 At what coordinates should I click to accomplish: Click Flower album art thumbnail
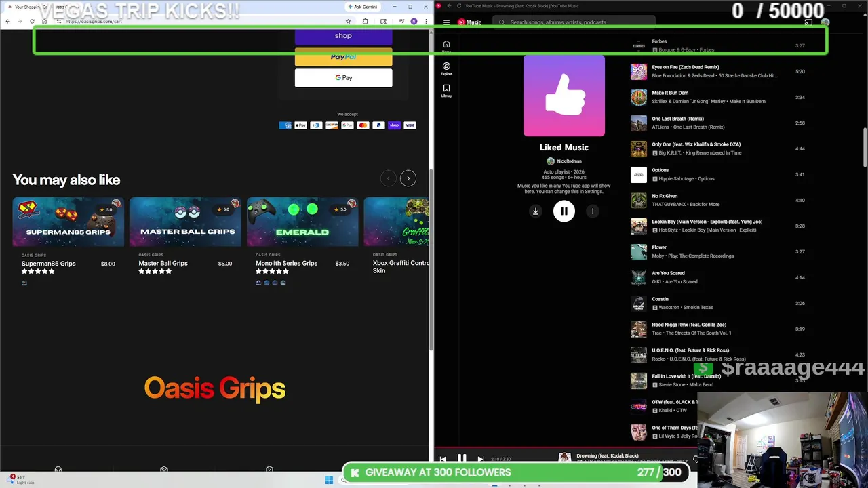click(x=639, y=251)
